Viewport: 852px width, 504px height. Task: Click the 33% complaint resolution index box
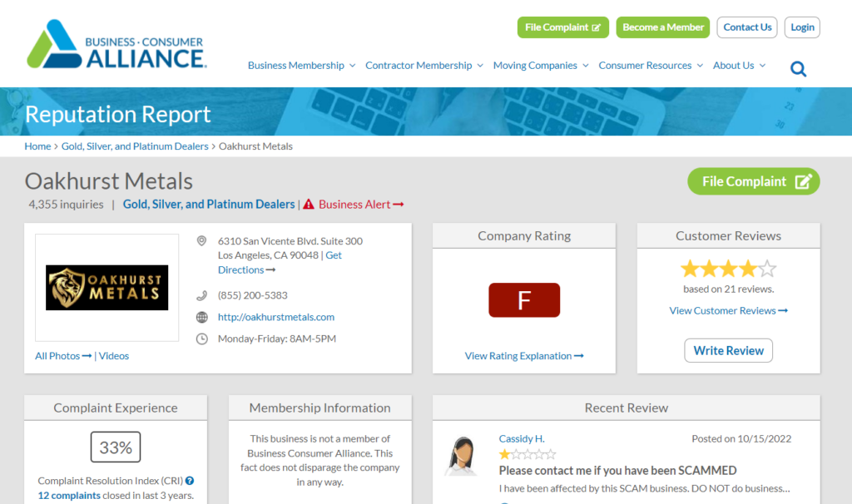(116, 447)
